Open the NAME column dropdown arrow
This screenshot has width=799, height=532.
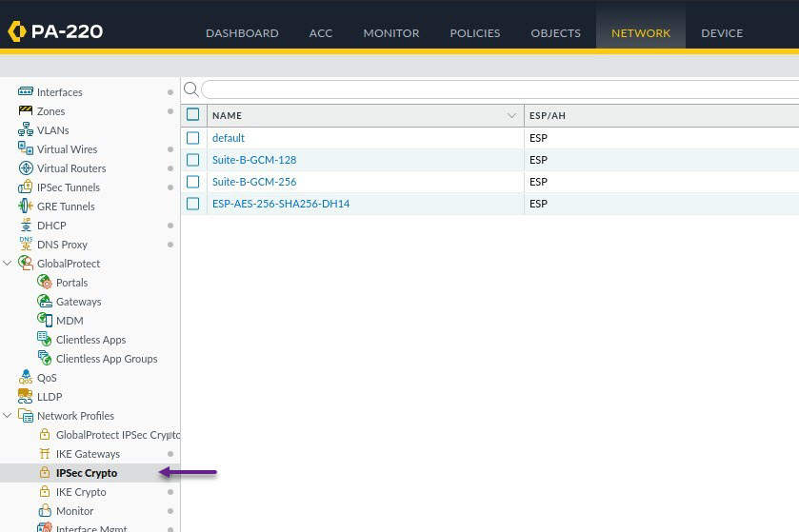coord(512,115)
